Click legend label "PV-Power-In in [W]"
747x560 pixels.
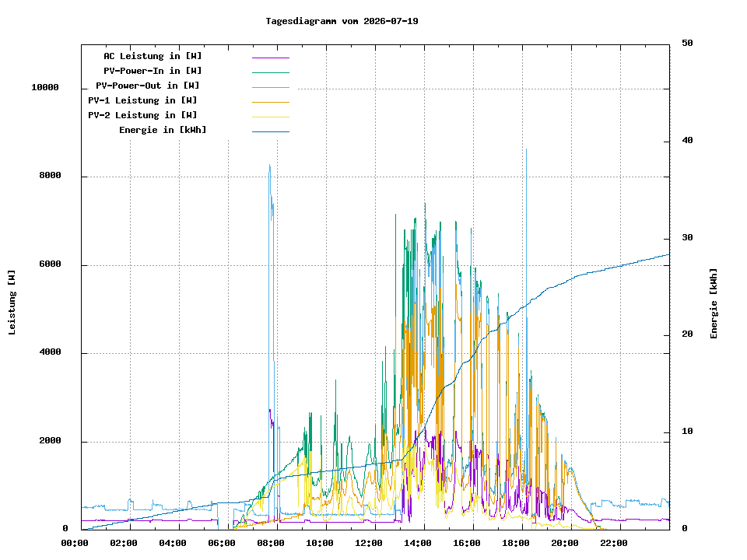[153, 71]
